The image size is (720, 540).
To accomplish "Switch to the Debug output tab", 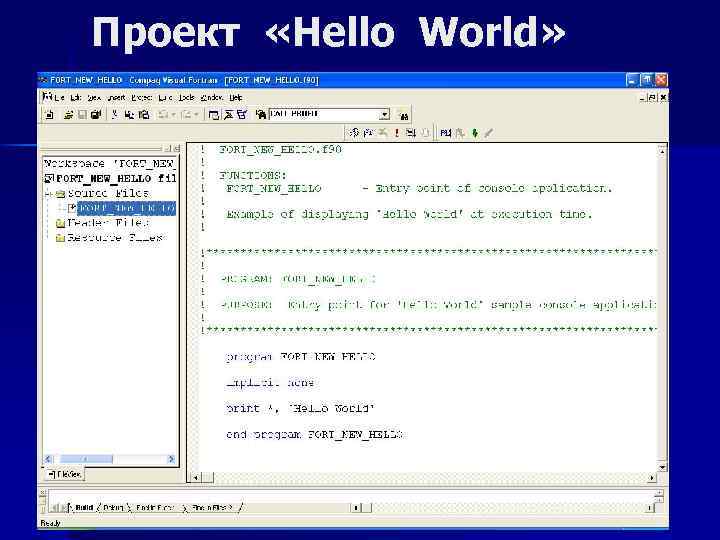I will 113,507.
